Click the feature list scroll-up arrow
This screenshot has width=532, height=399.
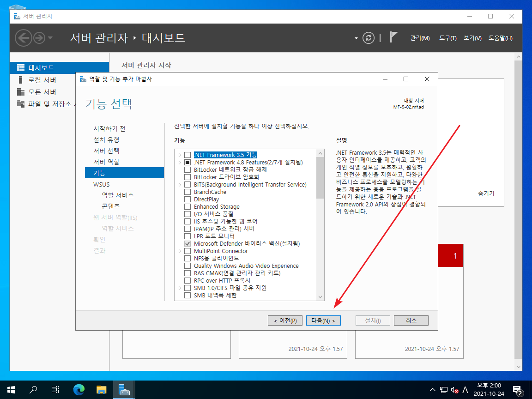click(320, 153)
